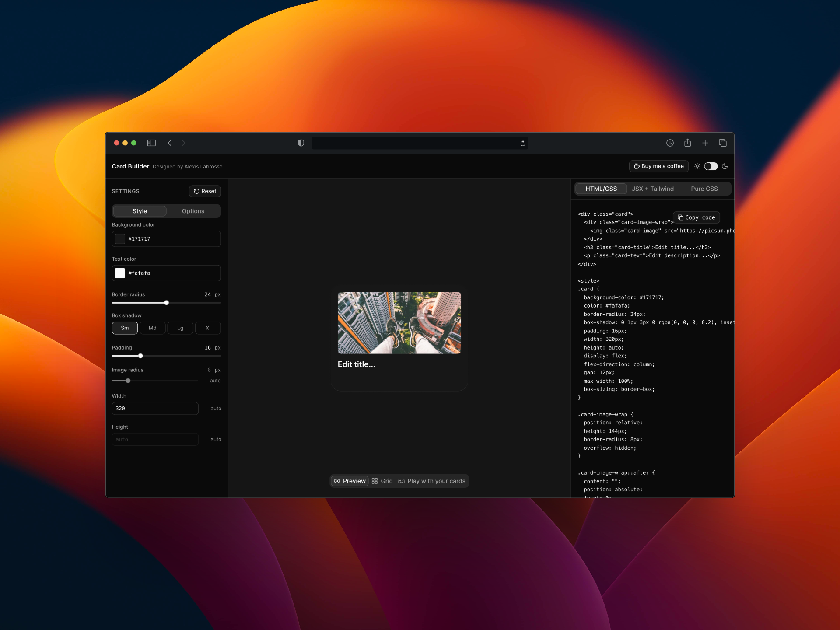Image resolution: width=840 pixels, height=630 pixels.
Task: Click the Width input showing 320
Action: pos(155,409)
